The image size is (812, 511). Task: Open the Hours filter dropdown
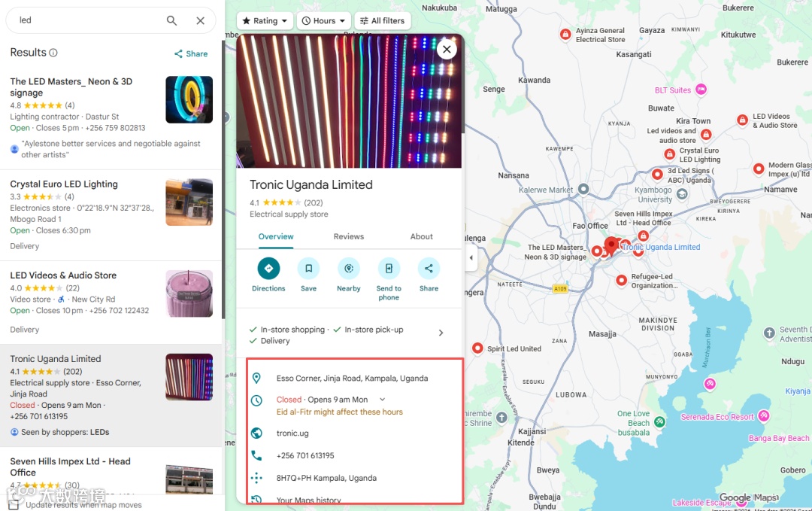323,21
